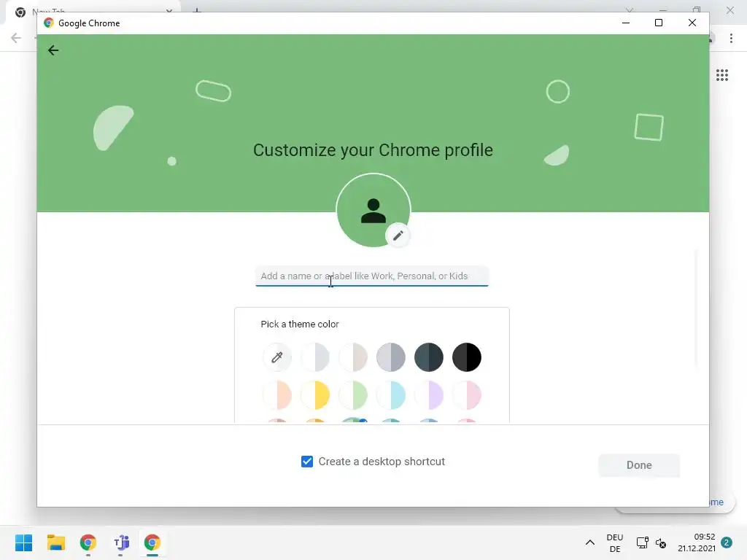Toggle the Create a desktop shortcut checkbox

[x=307, y=462]
